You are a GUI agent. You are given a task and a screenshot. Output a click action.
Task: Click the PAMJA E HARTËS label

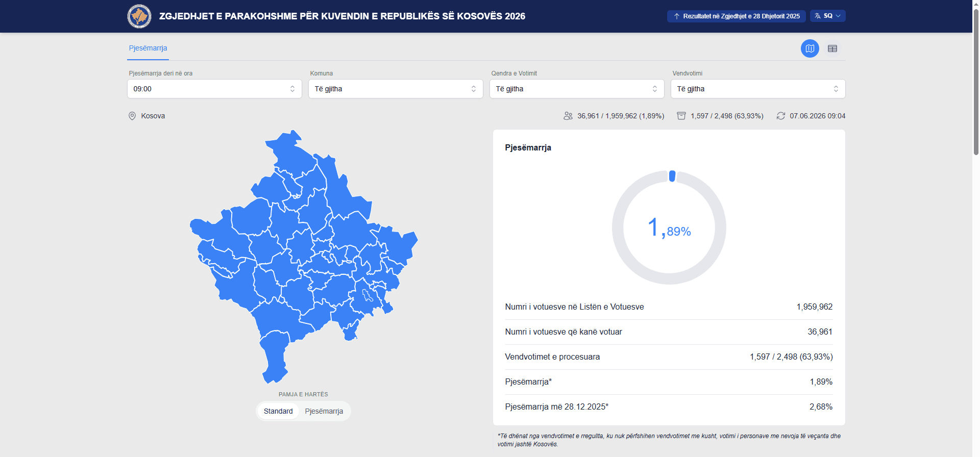point(303,394)
